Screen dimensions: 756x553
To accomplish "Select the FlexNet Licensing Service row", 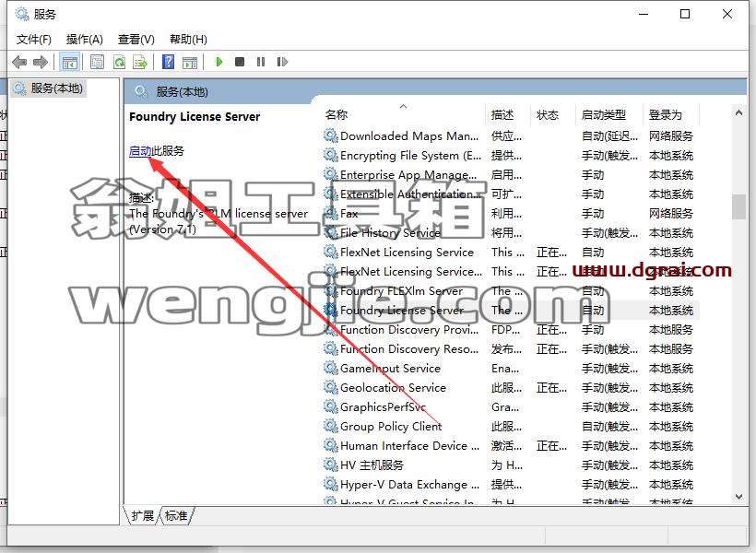I will (511, 253).
